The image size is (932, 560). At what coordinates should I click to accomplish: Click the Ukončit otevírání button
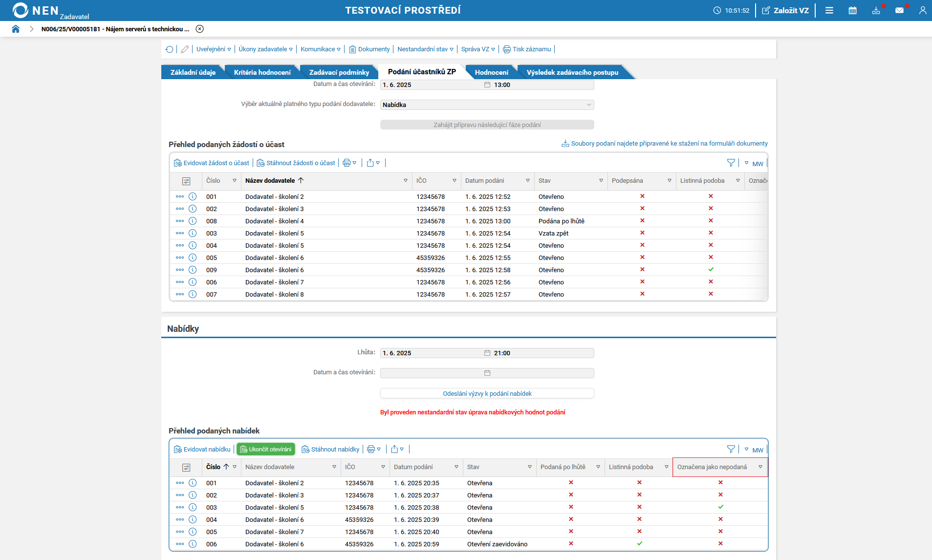click(266, 449)
